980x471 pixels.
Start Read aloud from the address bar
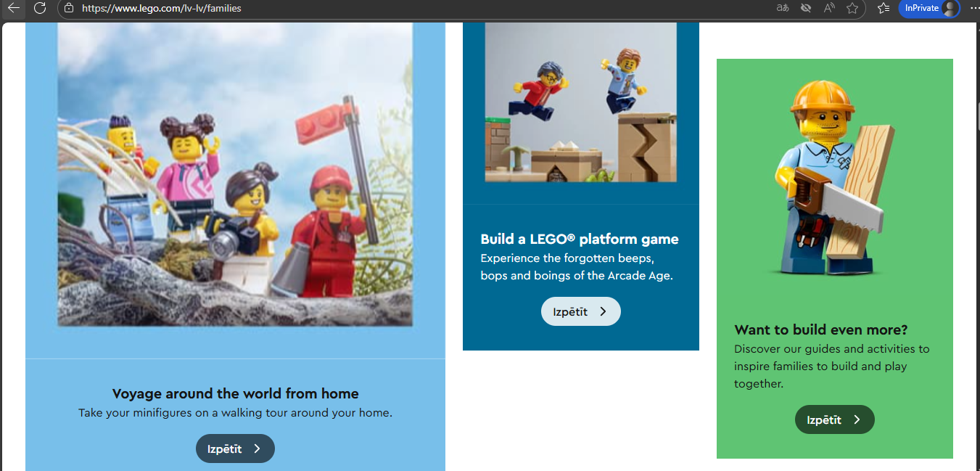tap(829, 8)
